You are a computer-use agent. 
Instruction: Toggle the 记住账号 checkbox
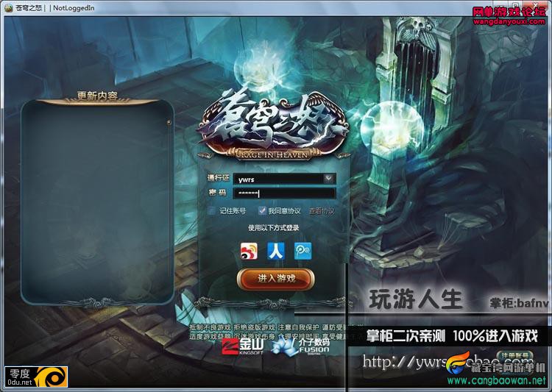click(x=211, y=210)
